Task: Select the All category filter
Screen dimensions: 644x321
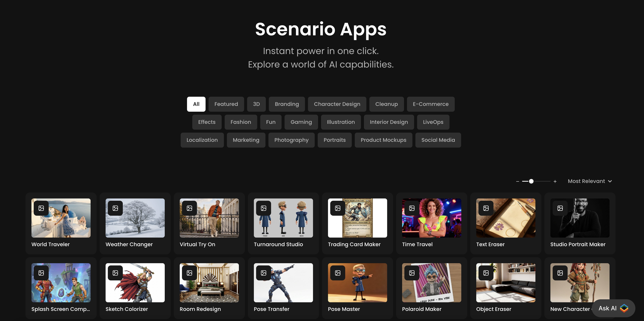Action: click(196, 104)
